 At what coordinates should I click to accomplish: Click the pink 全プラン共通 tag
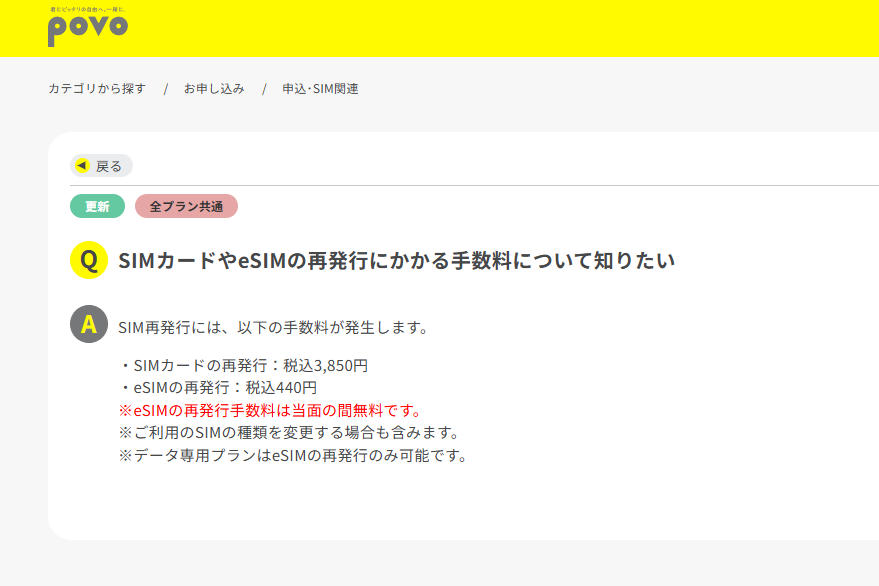click(x=186, y=206)
